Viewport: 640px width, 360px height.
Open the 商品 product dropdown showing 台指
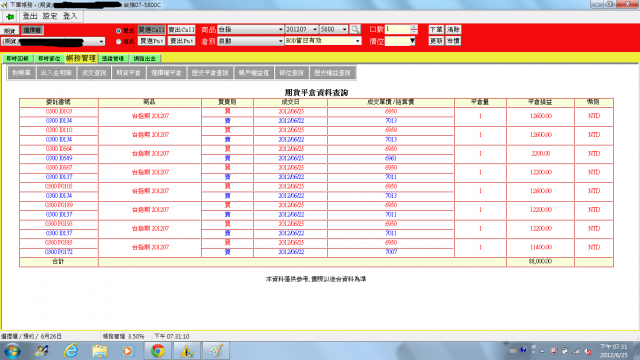tap(250, 29)
